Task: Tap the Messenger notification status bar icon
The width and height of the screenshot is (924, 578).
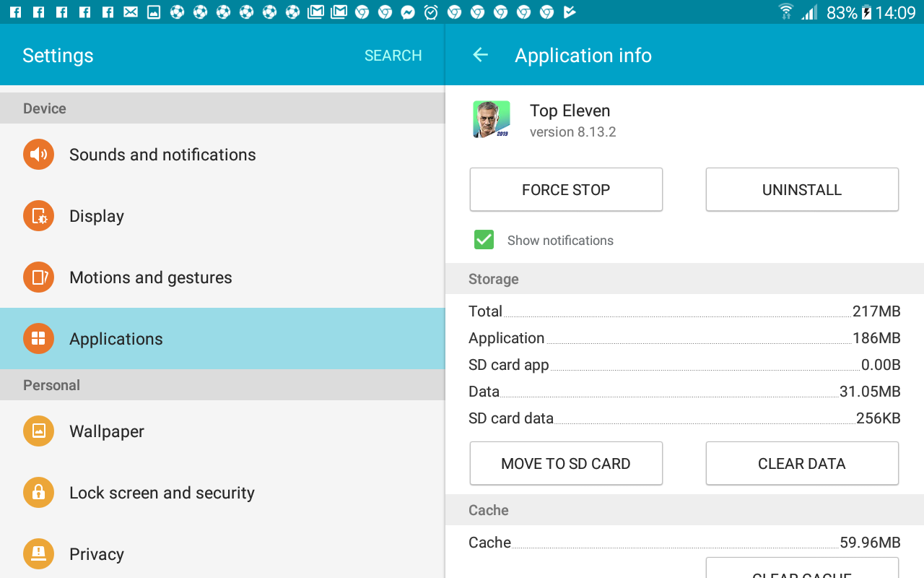Action: point(408,12)
